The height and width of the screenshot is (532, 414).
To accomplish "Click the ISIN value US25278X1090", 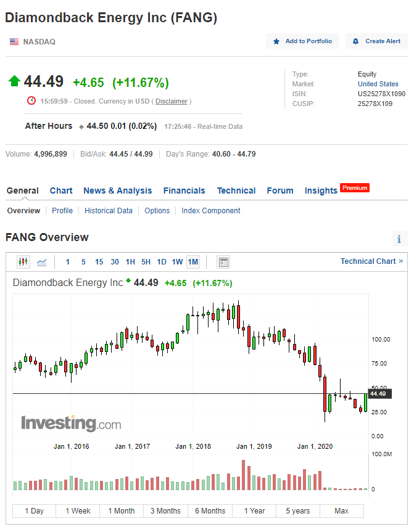I will coord(381,94).
